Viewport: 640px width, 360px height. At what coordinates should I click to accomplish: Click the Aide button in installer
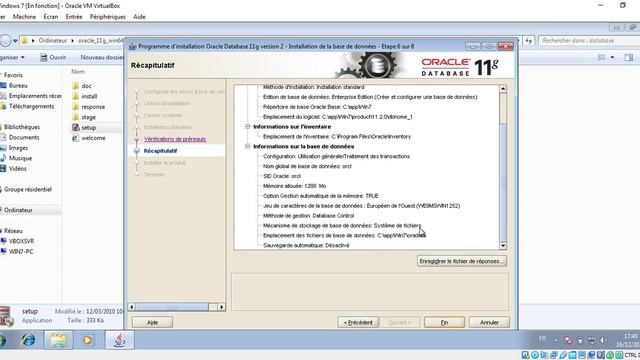coord(152,322)
